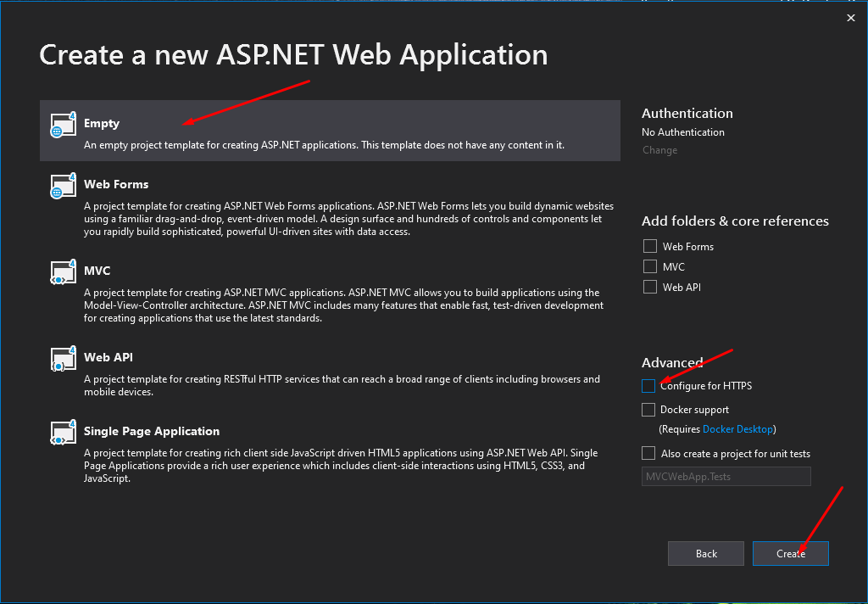The image size is (868, 604).
Task: Click the Add folders & core references heading
Action: tap(735, 221)
